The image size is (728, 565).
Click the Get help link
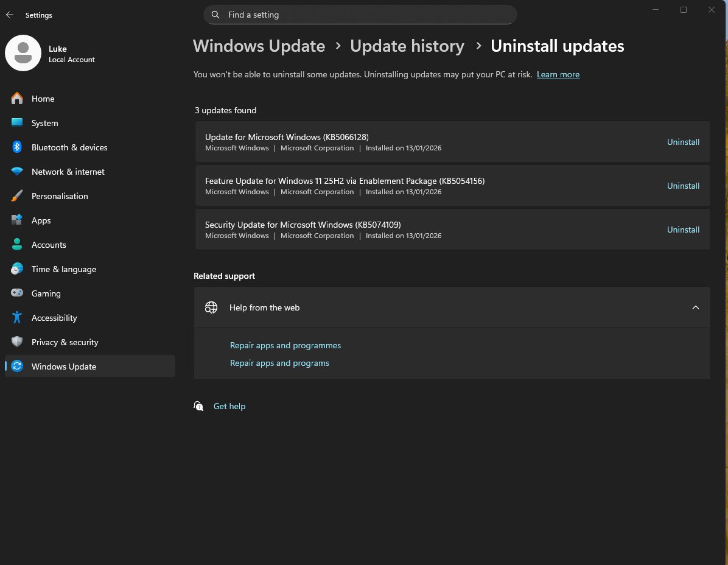coord(229,406)
